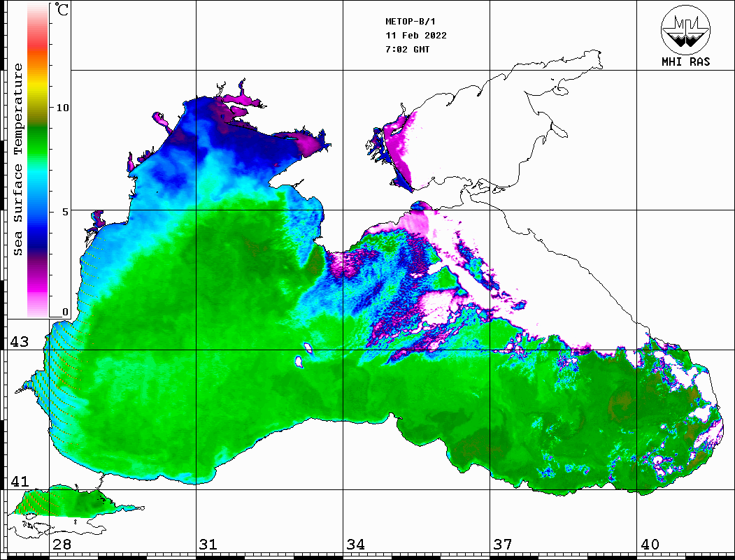Click the latitude label '43'
The width and height of the screenshot is (735, 560).
20,342
